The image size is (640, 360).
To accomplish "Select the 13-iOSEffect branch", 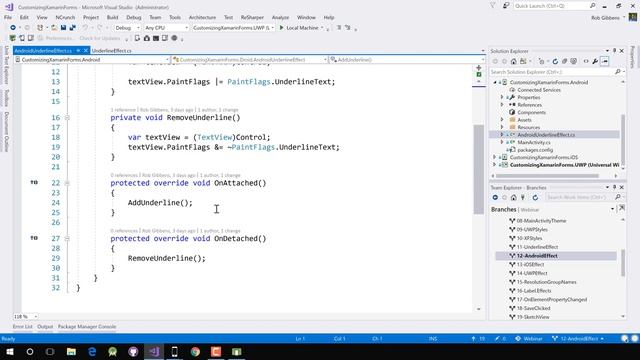I will 530,264.
